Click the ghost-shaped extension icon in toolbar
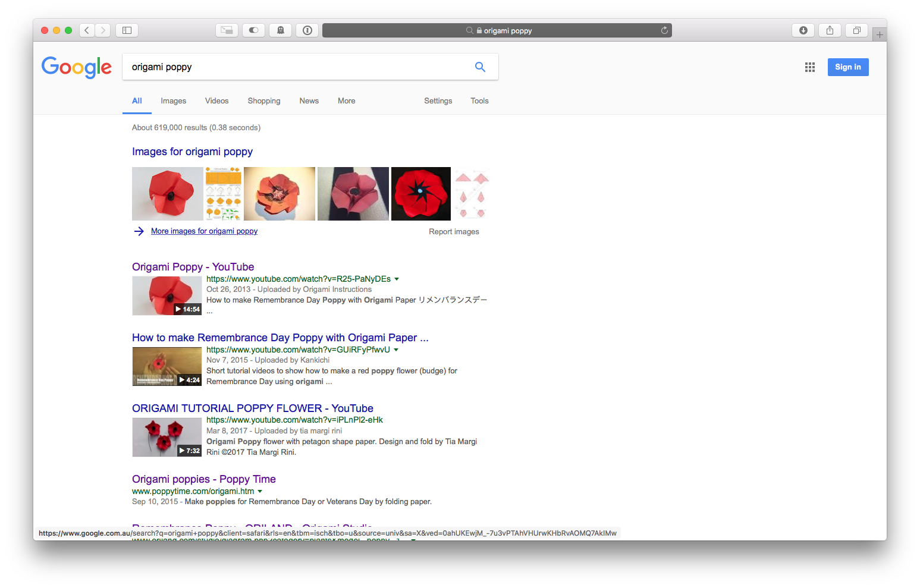This screenshot has height=588, width=920. (281, 30)
